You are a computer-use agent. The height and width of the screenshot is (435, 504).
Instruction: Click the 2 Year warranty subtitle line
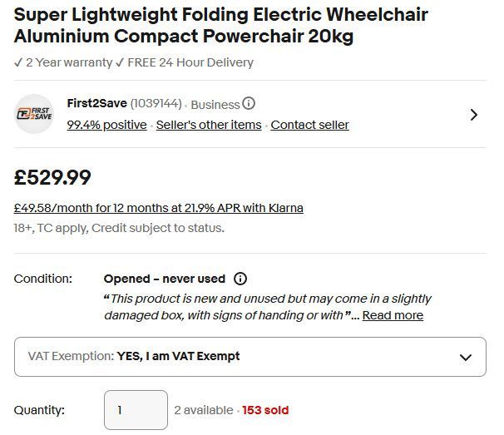134,62
